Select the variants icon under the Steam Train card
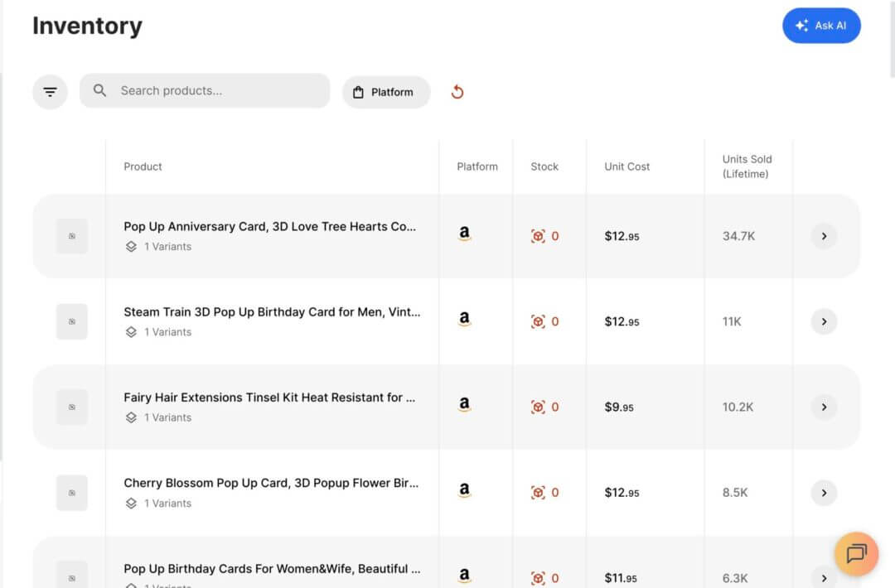Viewport: 895px width, 588px height. [x=130, y=332]
